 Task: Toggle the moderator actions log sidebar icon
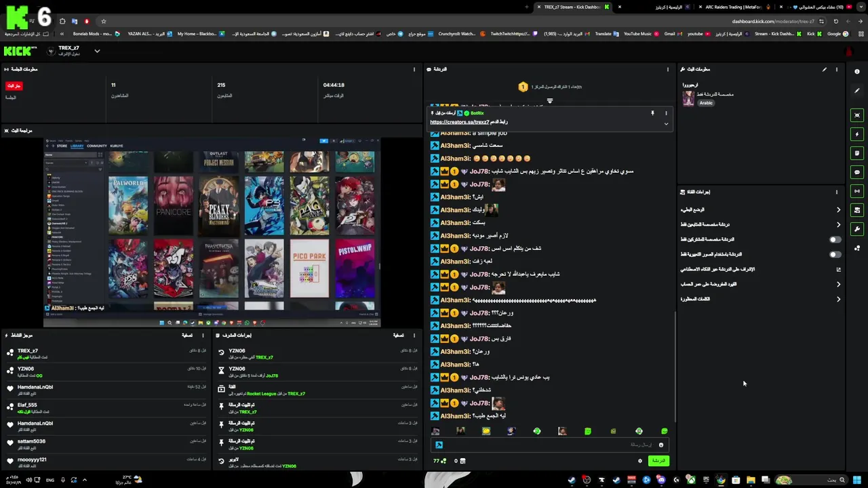point(857,153)
